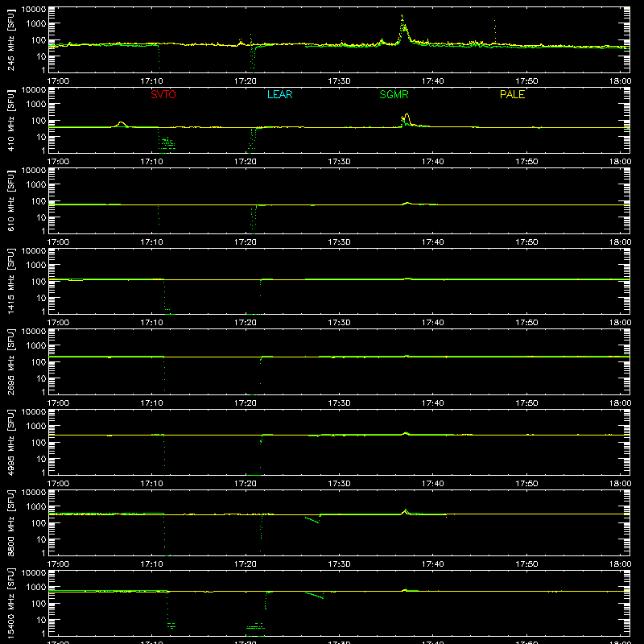Click 17:20 label under the 610 MHz panel
The width and height of the screenshot is (644, 644).
tap(246, 242)
